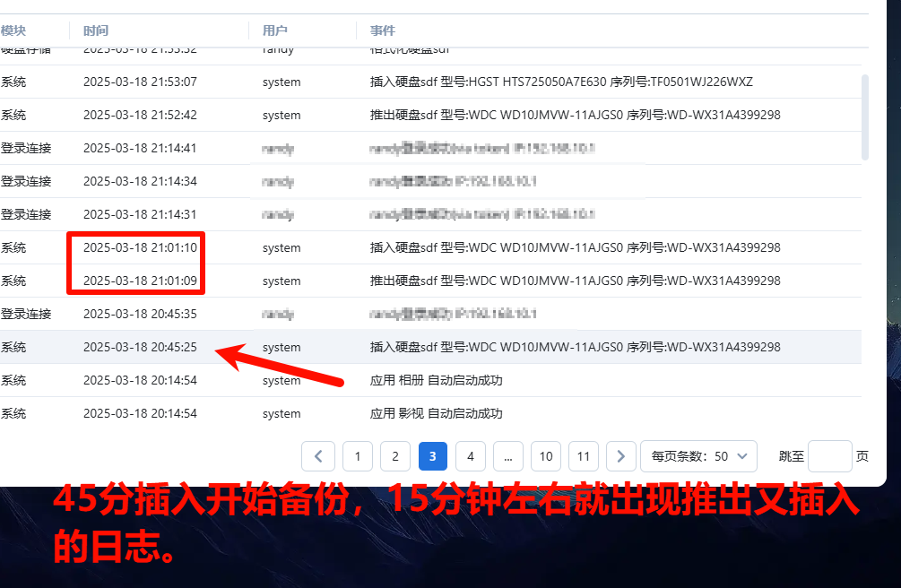Select the timestamp 2025-03-18 21:14:41
Screen dimensions: 901x588
(140, 148)
